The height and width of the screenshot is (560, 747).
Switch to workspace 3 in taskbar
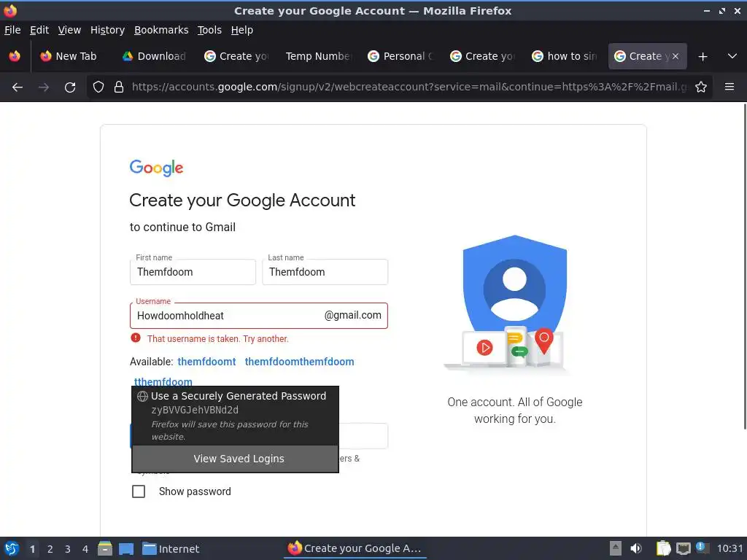point(68,549)
